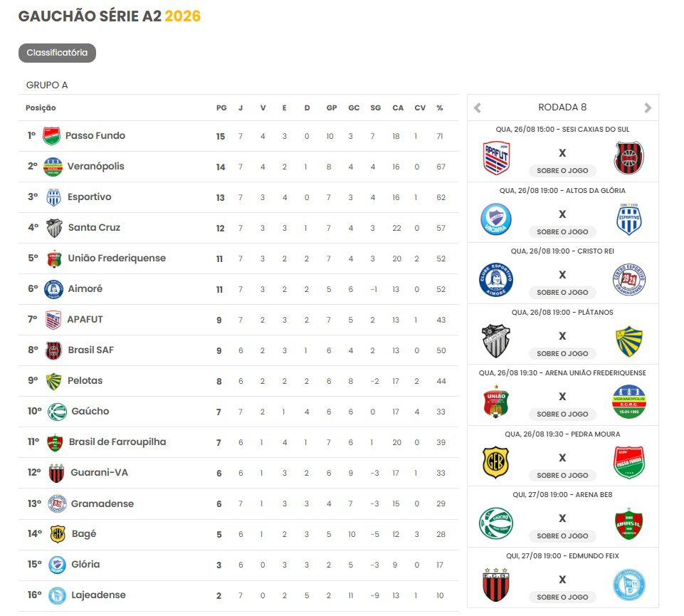Image resolution: width=684 pixels, height=616 pixels.
Task: Click the Santa Cruz crest in standings
Action: (55, 228)
